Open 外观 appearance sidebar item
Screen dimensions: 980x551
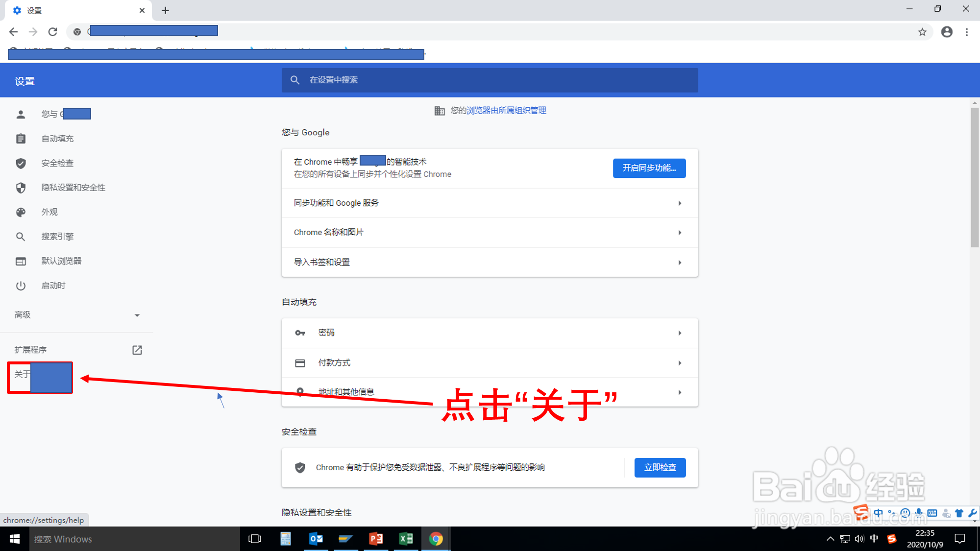[49, 212]
